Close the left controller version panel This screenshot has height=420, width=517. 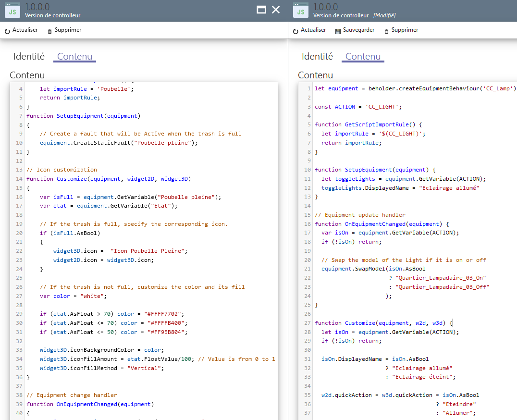click(276, 10)
